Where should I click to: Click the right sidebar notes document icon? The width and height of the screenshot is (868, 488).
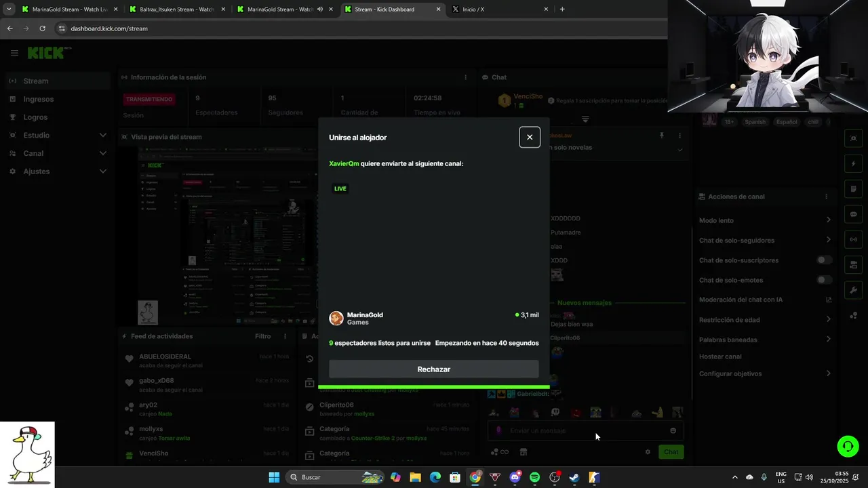854,188
